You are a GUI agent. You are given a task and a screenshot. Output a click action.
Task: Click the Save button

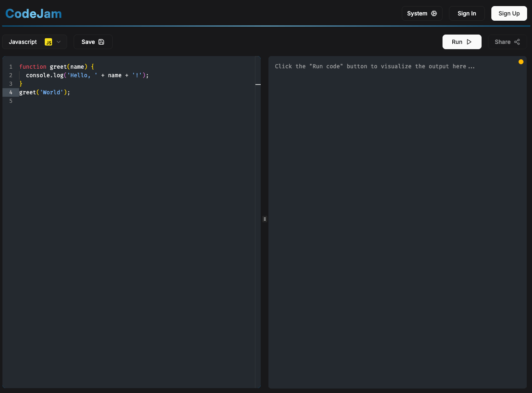tap(93, 42)
